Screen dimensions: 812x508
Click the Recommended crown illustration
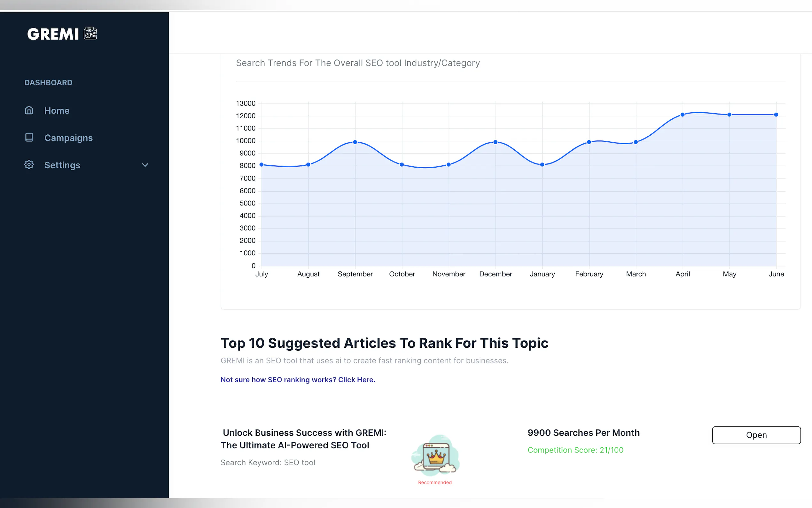(435, 456)
